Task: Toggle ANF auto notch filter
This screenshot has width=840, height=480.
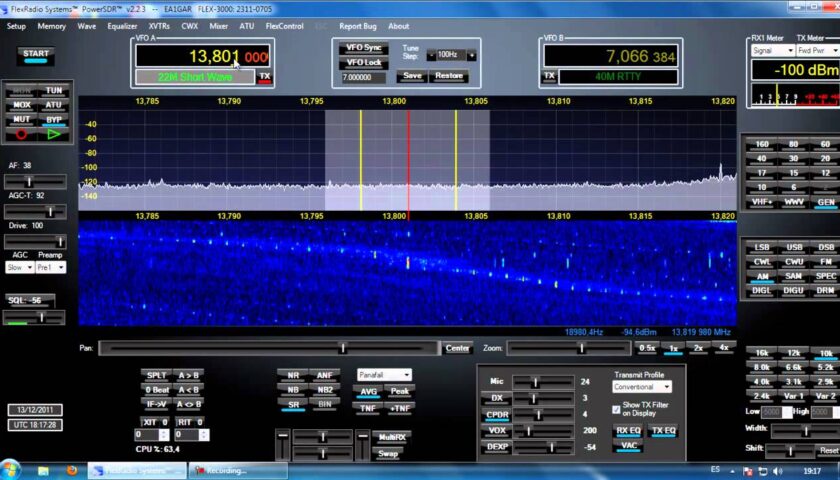Action: pyautogui.click(x=325, y=376)
